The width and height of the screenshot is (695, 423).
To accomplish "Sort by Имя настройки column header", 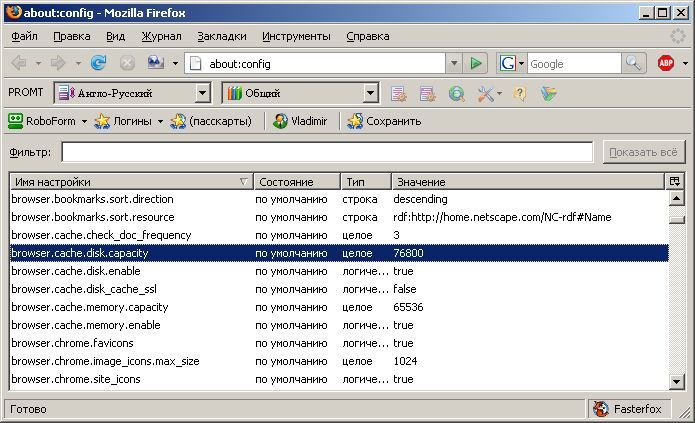I will coord(131,182).
